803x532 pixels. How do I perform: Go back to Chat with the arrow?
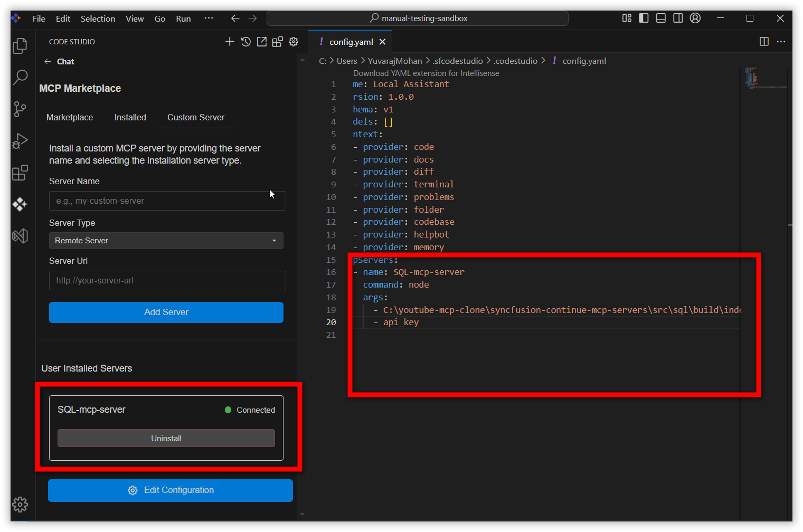click(x=48, y=62)
